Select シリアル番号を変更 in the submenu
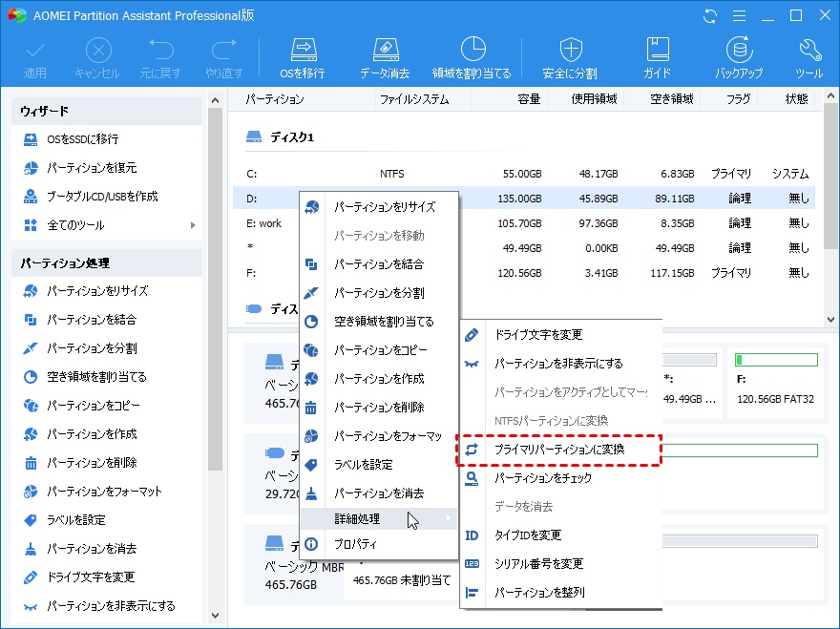Screen dimensions: 840x629 [561, 564]
